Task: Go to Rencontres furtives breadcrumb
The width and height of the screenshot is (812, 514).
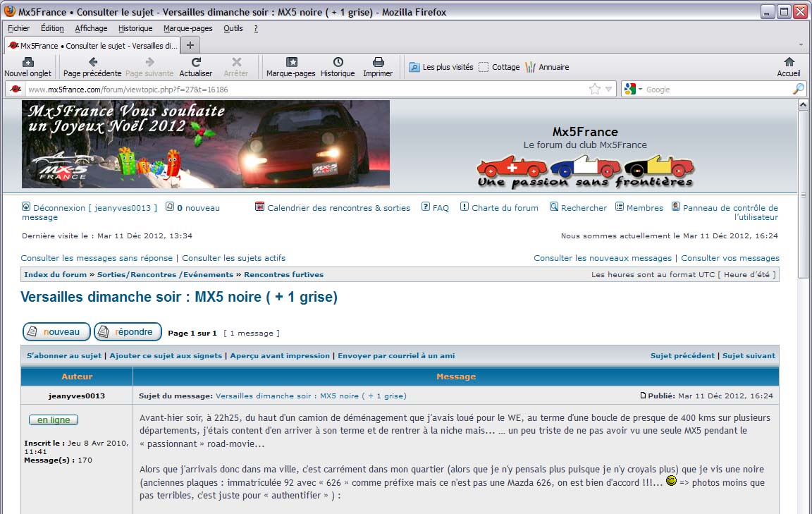Action: (284, 274)
